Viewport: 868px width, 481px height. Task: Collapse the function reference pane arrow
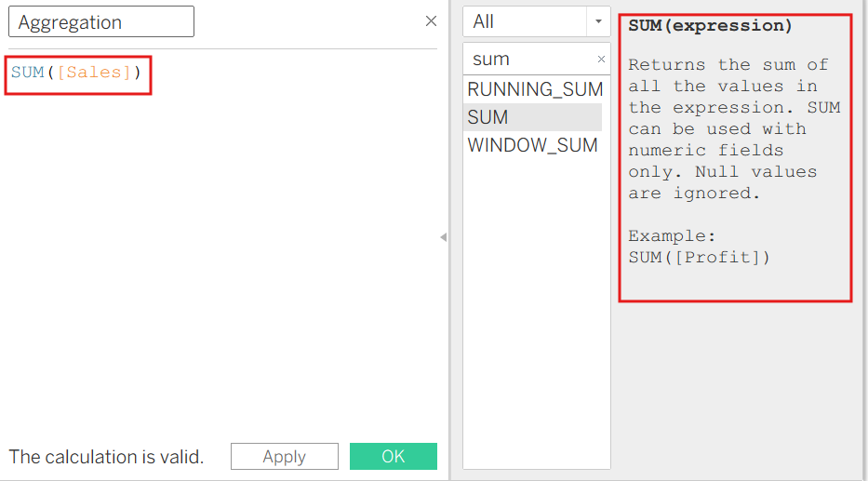[x=444, y=237]
